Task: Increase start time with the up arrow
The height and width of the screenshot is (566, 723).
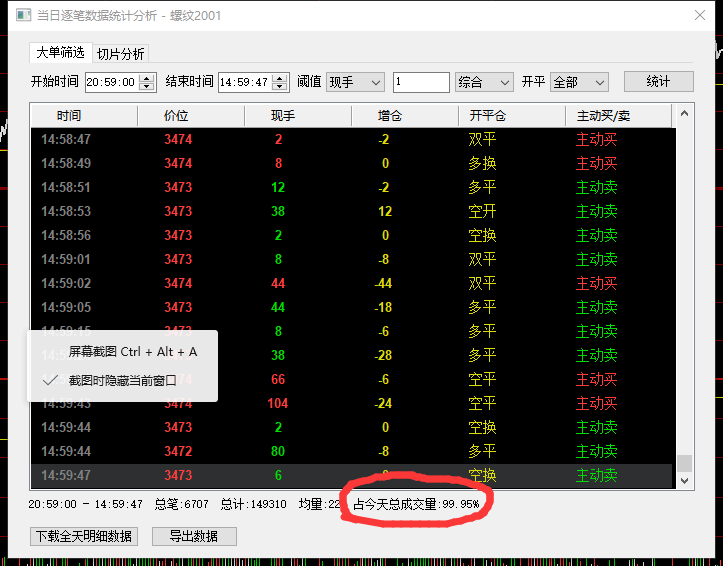Action: click(x=148, y=78)
